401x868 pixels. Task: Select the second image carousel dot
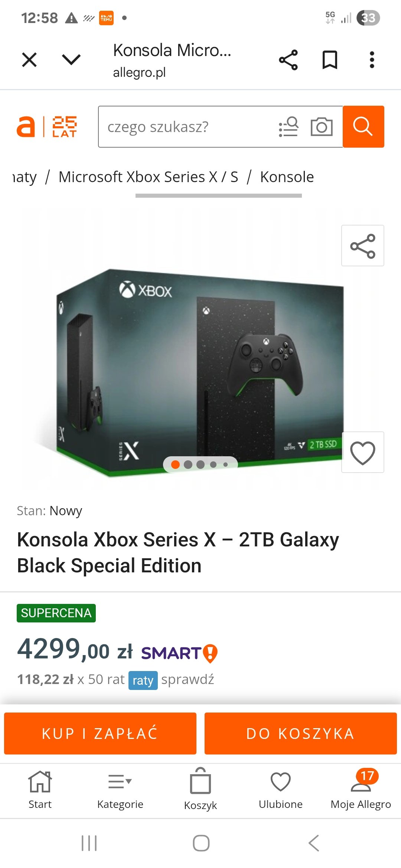(x=188, y=464)
